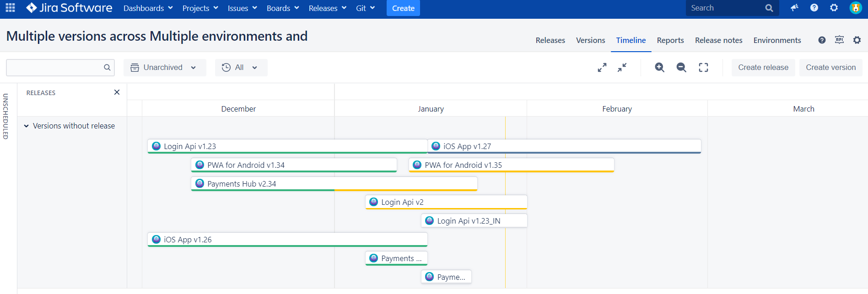This screenshot has height=294, width=868.
Task: Open Jira administration gear in top bar
Action: click(834, 8)
